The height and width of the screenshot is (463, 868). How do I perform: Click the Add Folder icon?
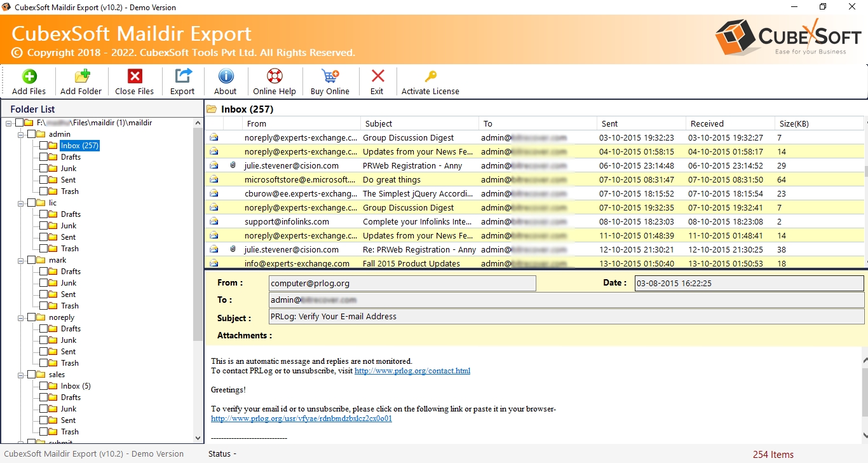(x=81, y=77)
